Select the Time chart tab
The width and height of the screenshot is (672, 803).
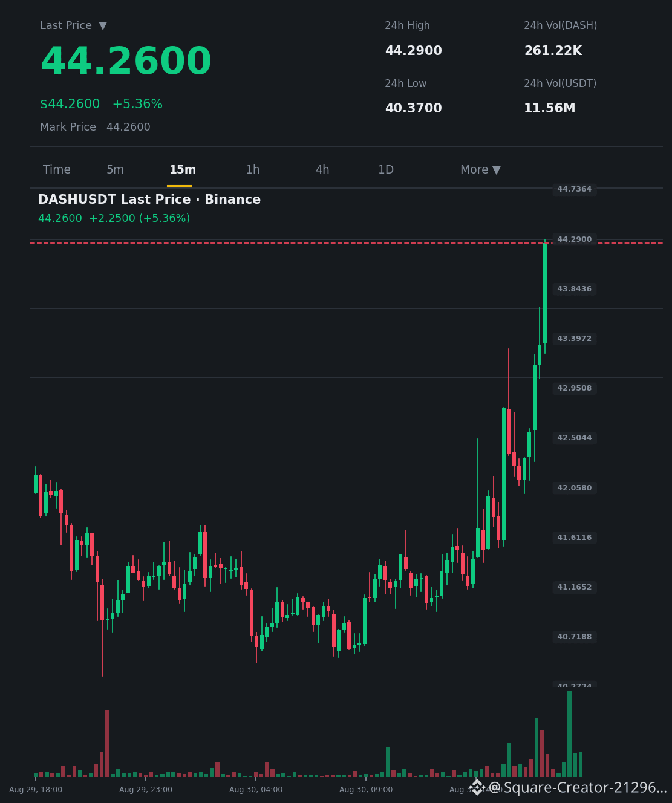coord(57,170)
